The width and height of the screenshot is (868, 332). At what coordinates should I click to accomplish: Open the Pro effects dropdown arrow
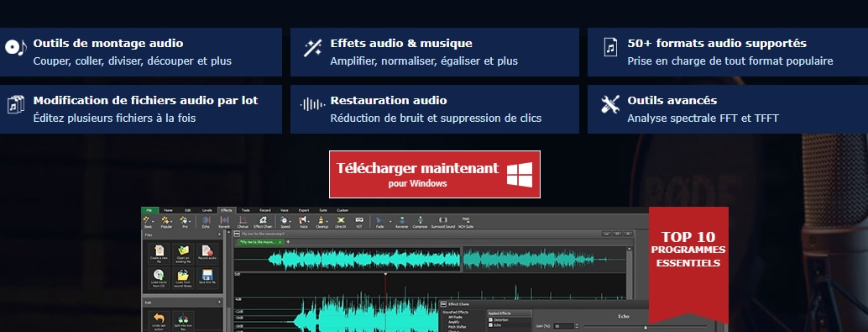[x=190, y=221]
